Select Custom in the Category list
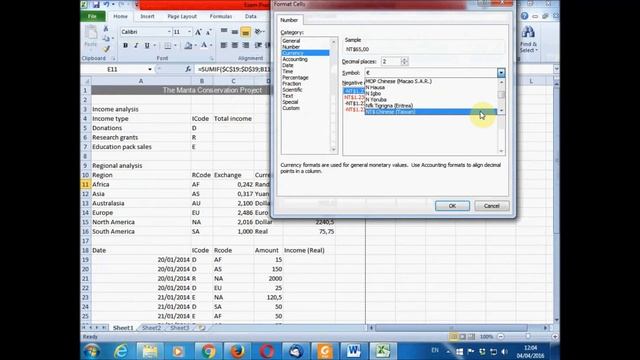The width and height of the screenshot is (640, 360). [291, 108]
